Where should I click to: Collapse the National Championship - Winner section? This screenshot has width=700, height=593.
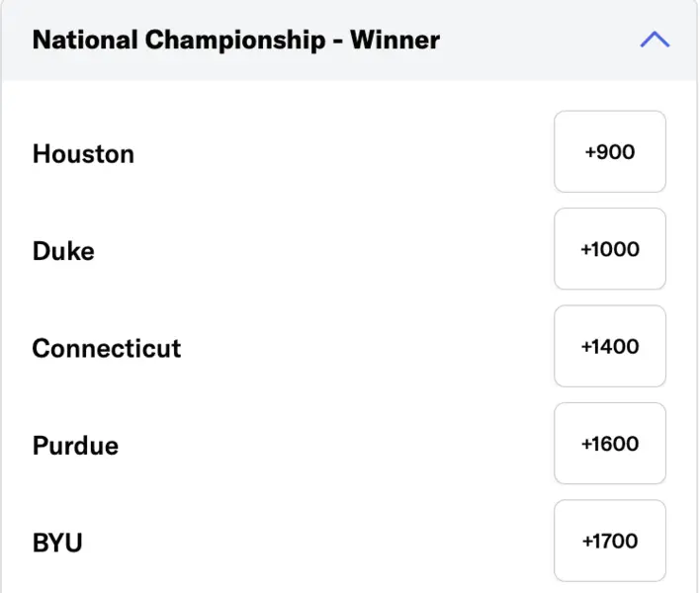point(655,40)
